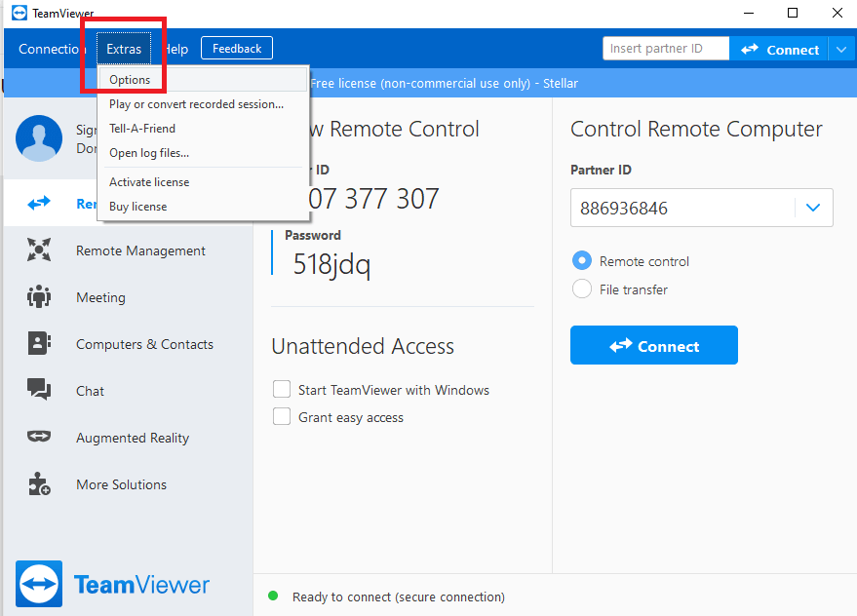
Task: Open Chat label in sidebar
Action: (x=90, y=392)
